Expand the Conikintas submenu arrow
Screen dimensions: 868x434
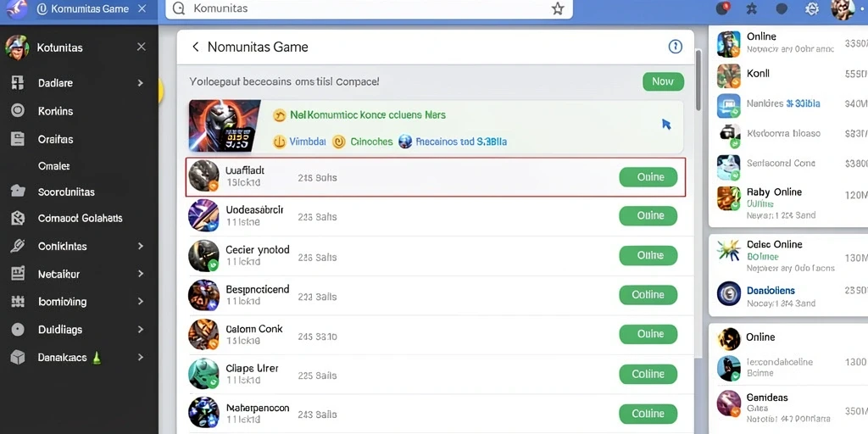coord(141,246)
